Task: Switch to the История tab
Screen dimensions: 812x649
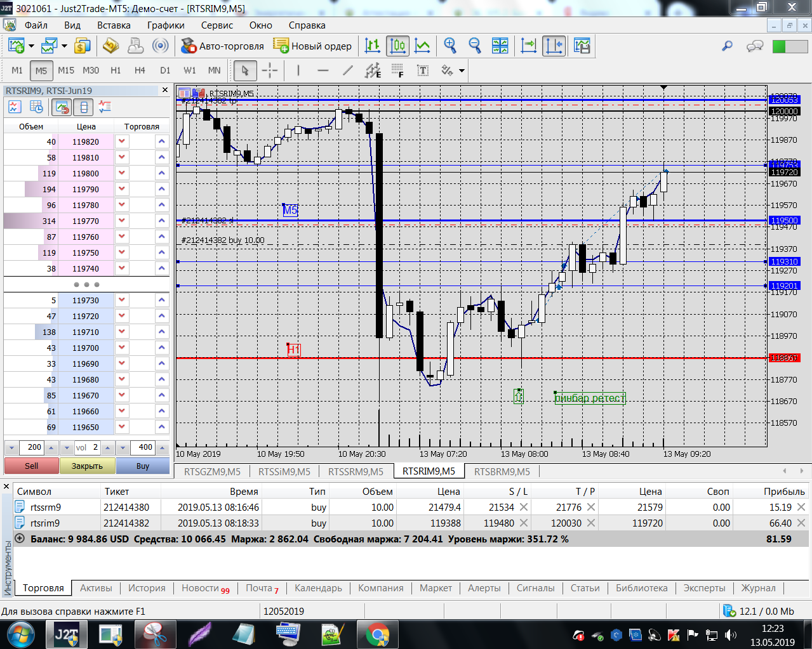Action: [x=147, y=588]
